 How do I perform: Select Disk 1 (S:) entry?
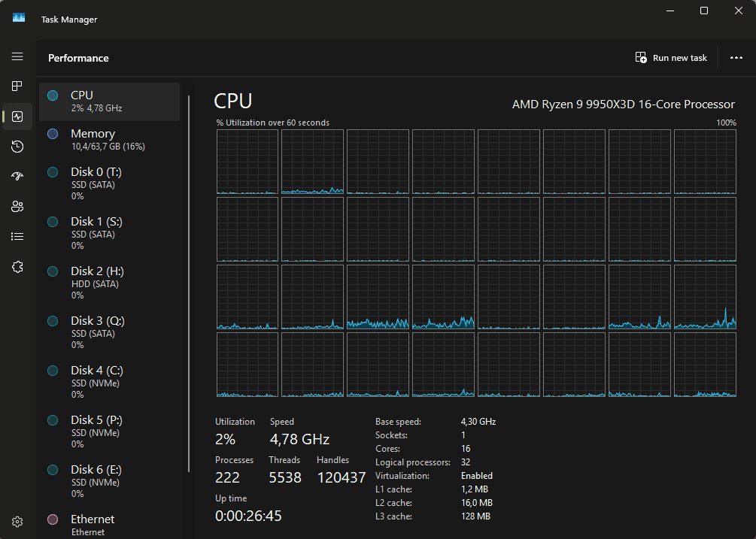pos(109,234)
